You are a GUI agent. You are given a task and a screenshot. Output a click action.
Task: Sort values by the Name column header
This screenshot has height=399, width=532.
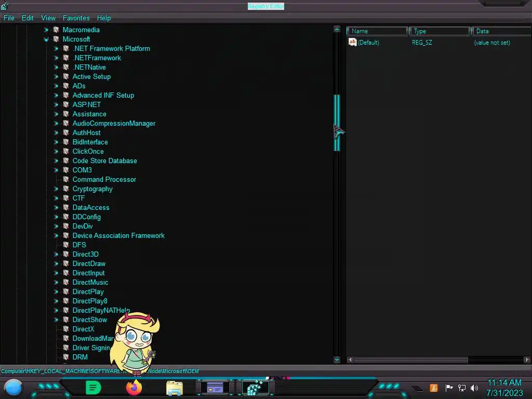tap(377, 31)
